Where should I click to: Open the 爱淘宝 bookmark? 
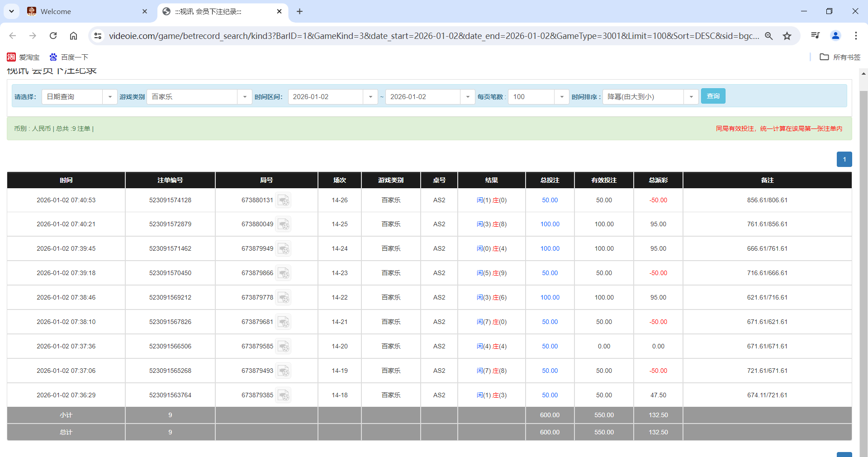click(22, 57)
